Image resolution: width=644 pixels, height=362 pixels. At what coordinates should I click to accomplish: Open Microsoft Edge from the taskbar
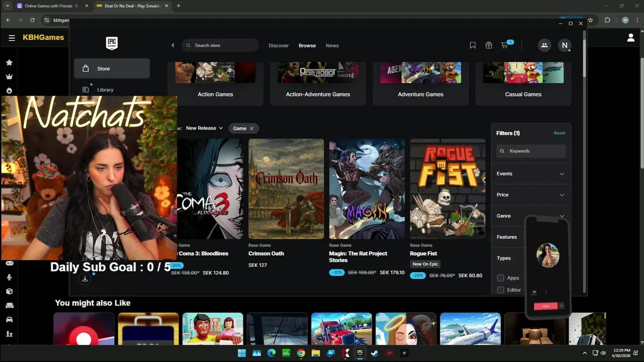(271, 353)
